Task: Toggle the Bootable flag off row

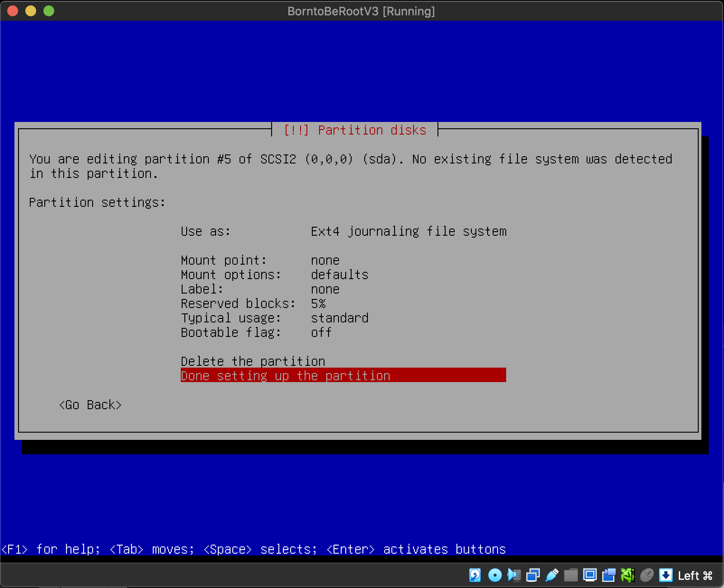Action: click(x=343, y=332)
